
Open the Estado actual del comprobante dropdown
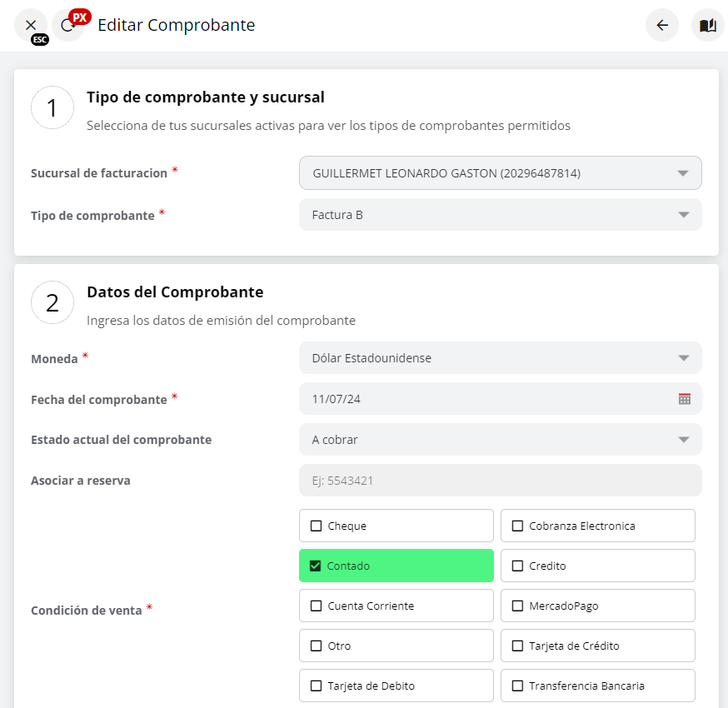pyautogui.click(x=683, y=440)
